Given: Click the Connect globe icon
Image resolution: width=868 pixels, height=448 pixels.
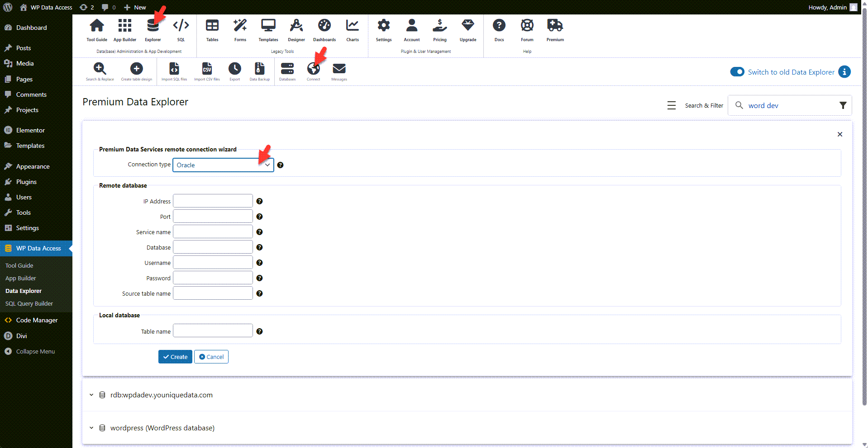Looking at the screenshot, I should click(x=313, y=69).
